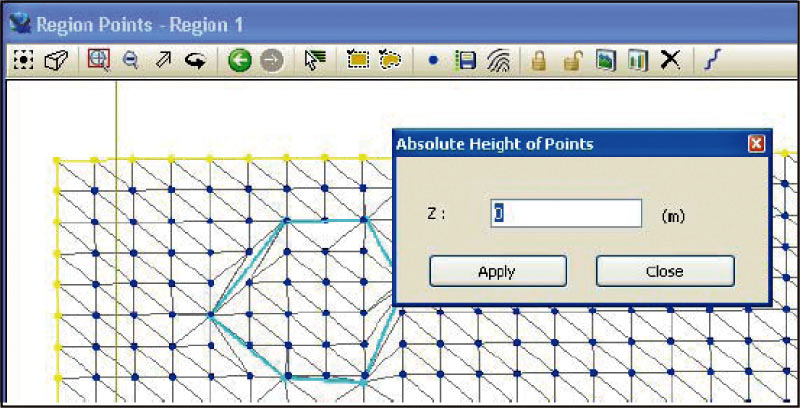The image size is (800, 409).
Task: Click the Region Points - Region 1 title
Action: [139, 25]
